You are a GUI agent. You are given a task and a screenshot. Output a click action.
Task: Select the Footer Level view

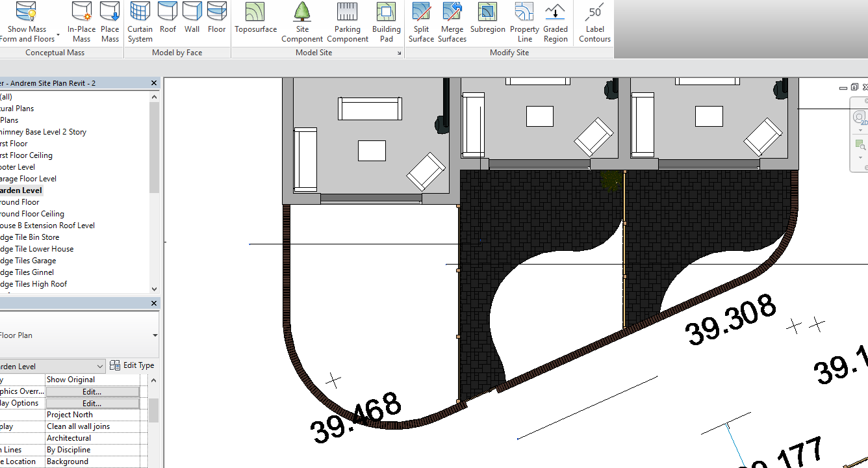(x=18, y=167)
